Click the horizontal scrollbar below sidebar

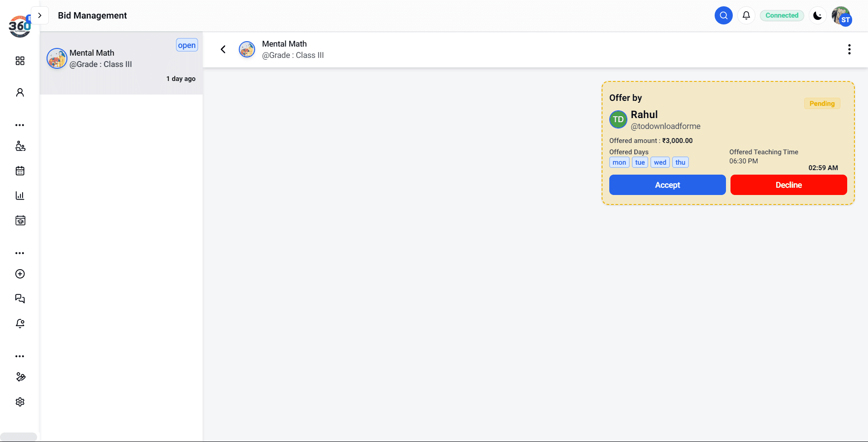(x=19, y=437)
